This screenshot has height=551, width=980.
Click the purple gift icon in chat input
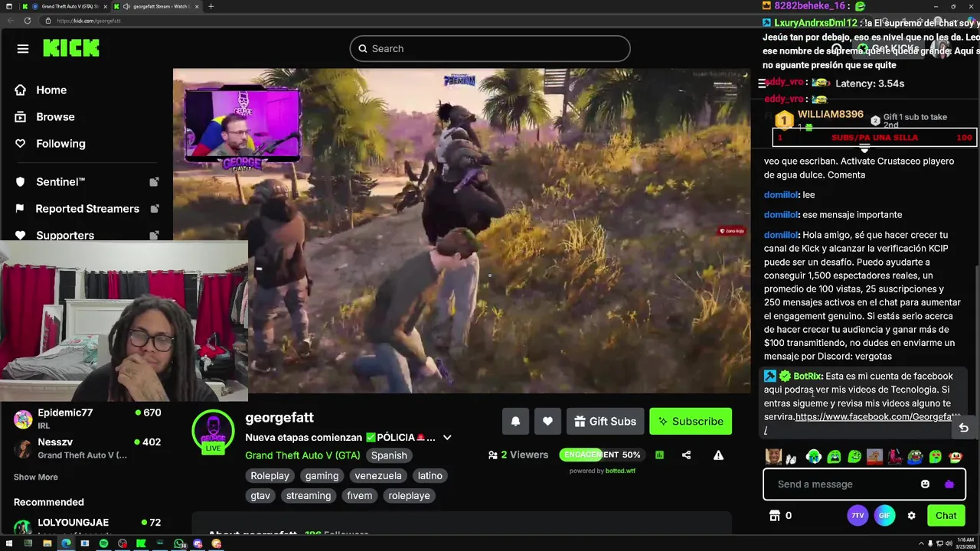(x=949, y=484)
